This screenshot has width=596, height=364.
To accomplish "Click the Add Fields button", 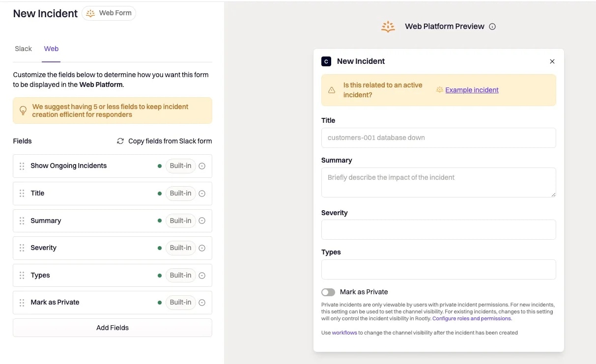I will [x=113, y=328].
